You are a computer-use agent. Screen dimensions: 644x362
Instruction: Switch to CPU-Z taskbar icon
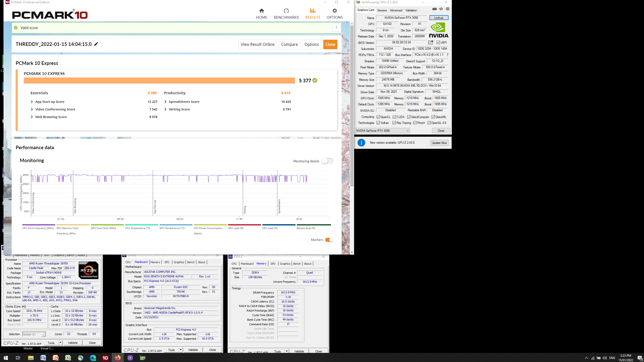click(130, 358)
